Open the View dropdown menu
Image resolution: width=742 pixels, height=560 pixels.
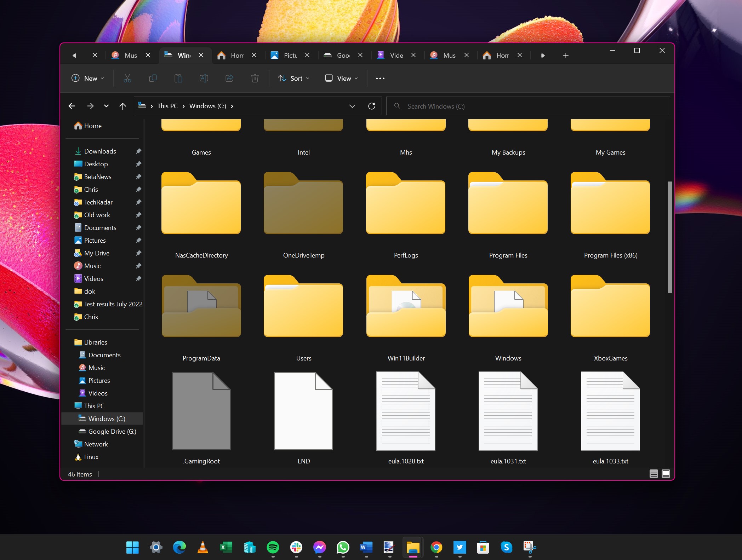[x=341, y=78]
